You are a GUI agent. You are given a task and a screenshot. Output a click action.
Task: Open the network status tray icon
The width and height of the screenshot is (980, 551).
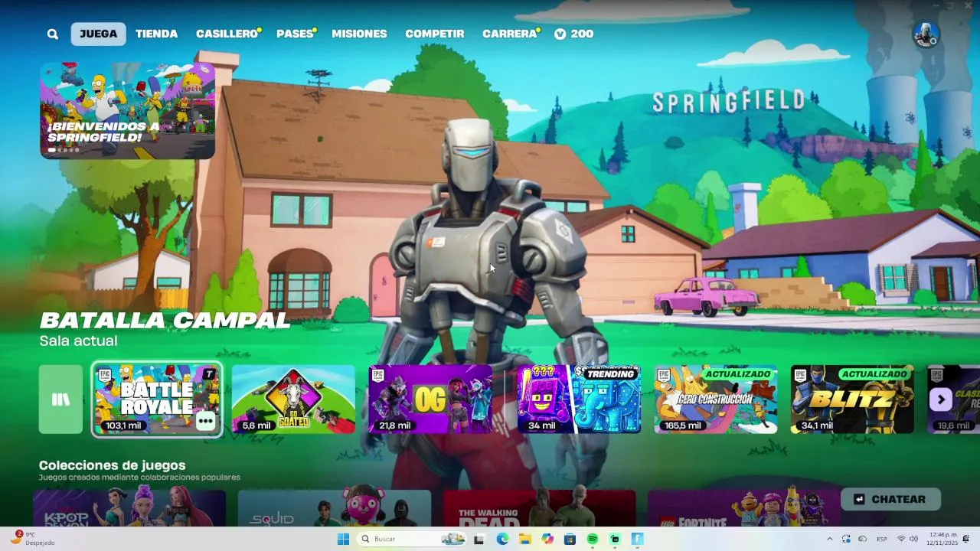[901, 539]
